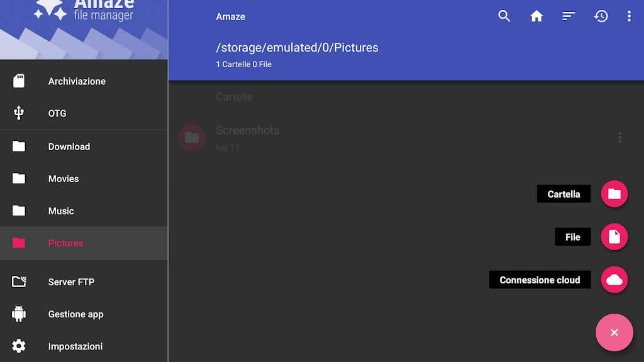Open the Download folder shortcut
The width and height of the screenshot is (644, 362).
pyautogui.click(x=69, y=146)
